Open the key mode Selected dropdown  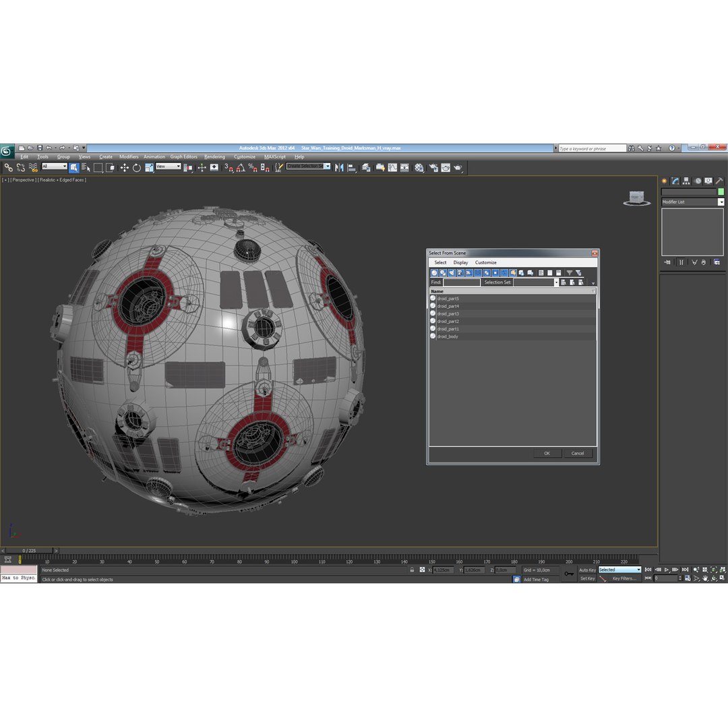point(619,570)
